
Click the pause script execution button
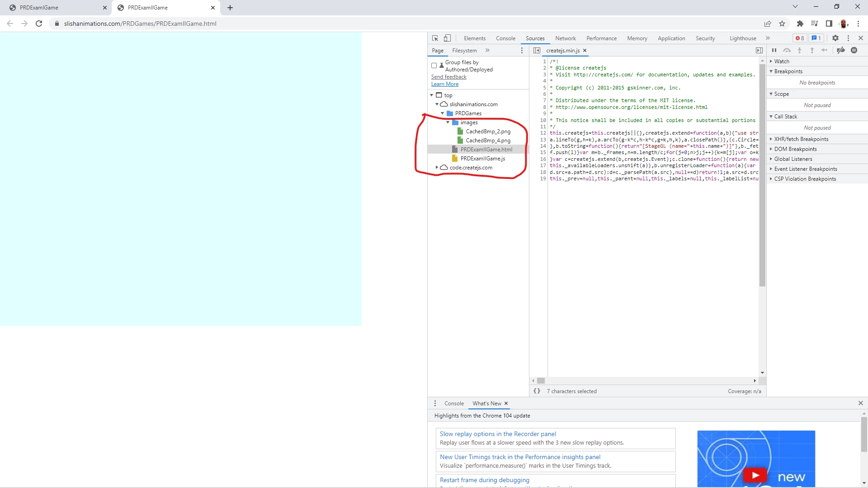(774, 51)
